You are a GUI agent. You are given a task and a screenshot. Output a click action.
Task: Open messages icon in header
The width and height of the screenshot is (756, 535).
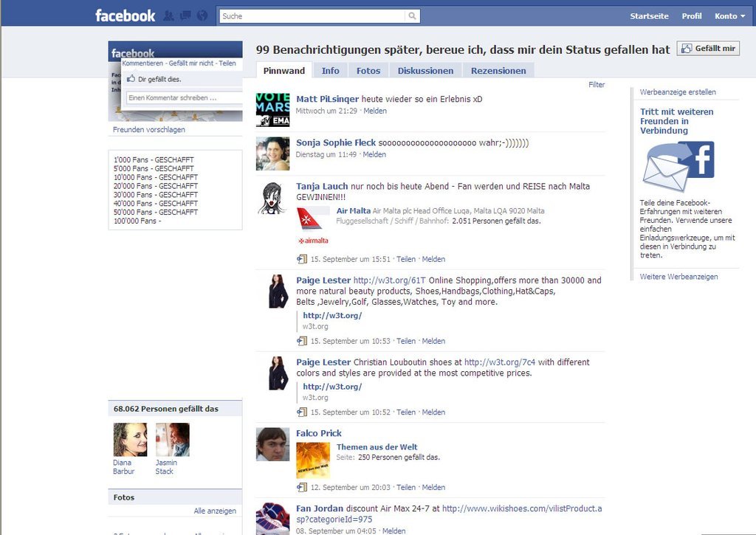185,16
